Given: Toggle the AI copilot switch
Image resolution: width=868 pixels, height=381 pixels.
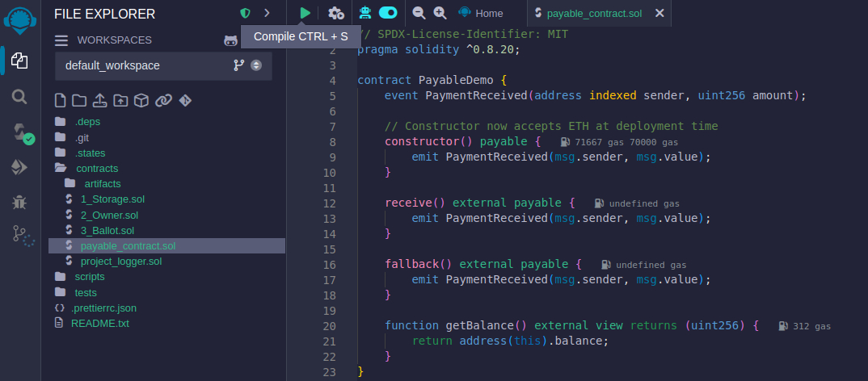Looking at the screenshot, I should (x=388, y=13).
